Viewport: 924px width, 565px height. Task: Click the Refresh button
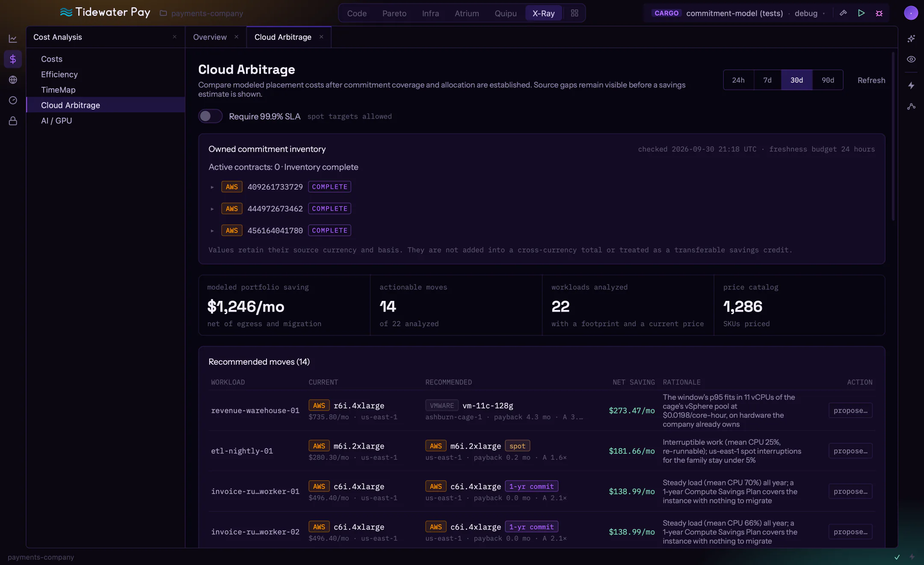point(871,80)
